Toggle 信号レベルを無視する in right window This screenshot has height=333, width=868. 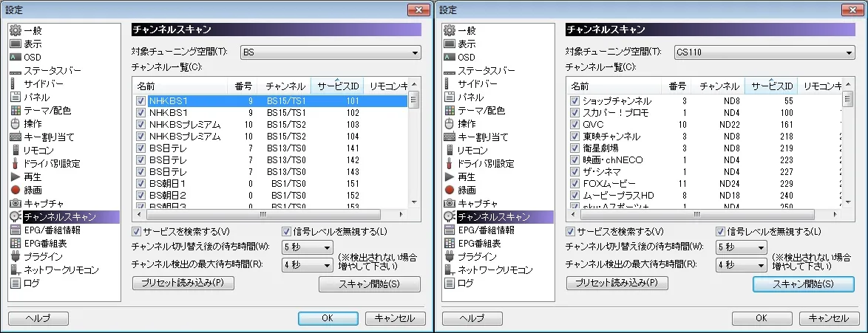click(720, 230)
